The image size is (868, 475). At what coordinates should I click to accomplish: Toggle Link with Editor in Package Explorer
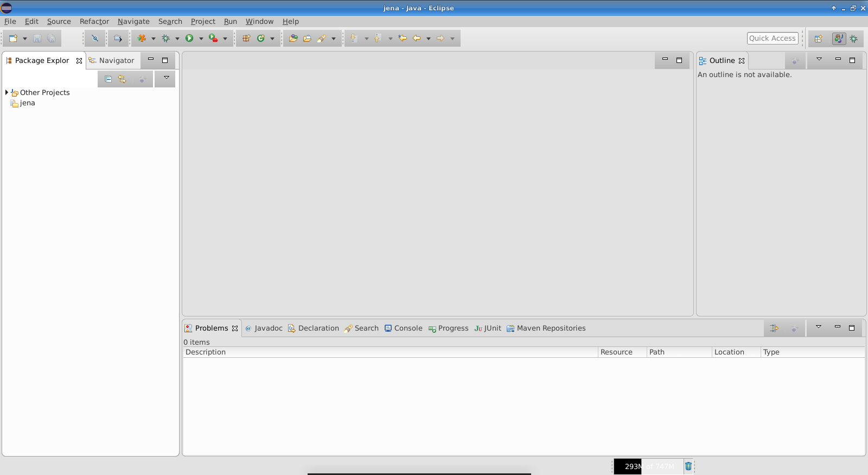point(122,79)
